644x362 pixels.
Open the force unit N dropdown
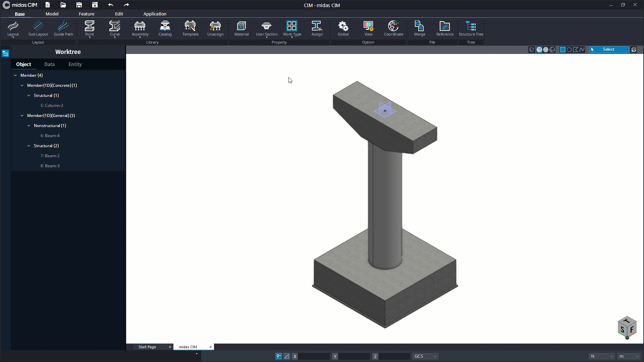coord(602,356)
